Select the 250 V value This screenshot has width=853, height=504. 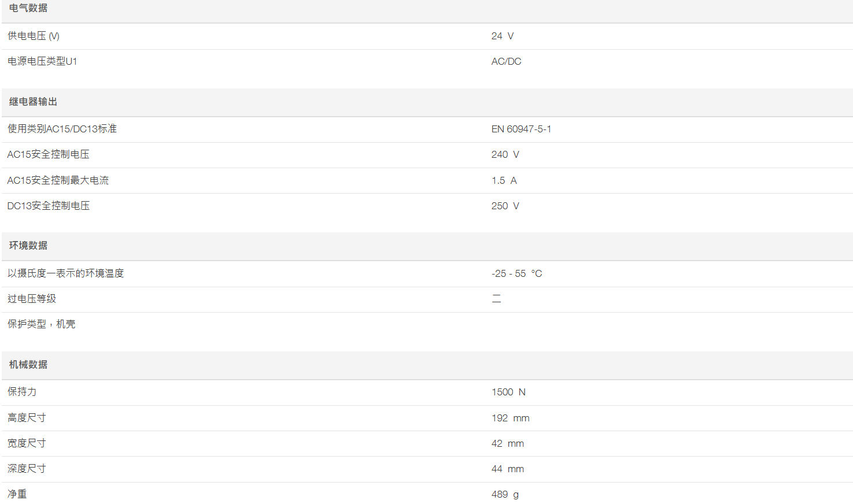[505, 206]
